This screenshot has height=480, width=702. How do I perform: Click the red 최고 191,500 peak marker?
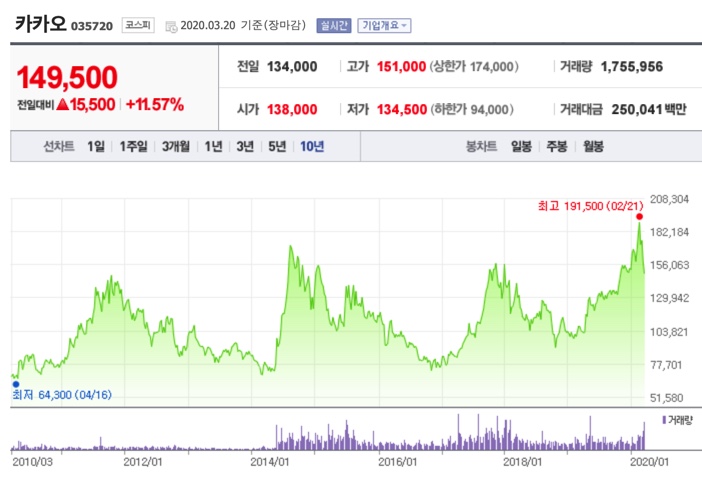pos(639,217)
